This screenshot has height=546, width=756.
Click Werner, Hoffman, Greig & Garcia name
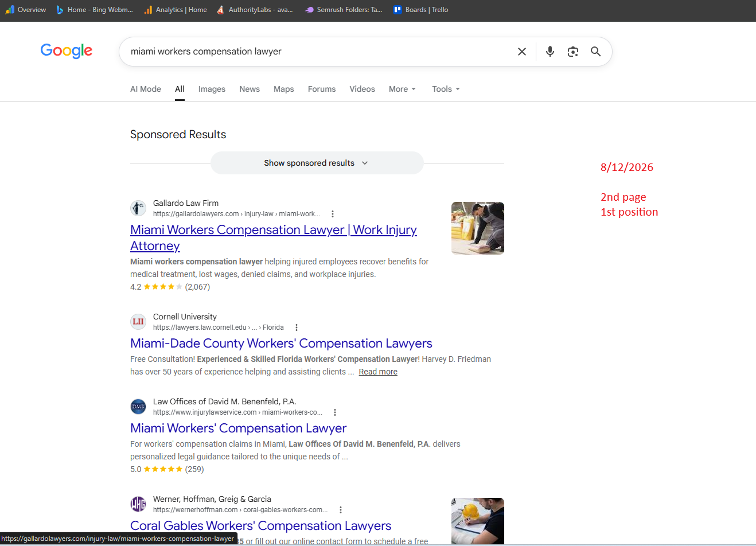pos(212,499)
